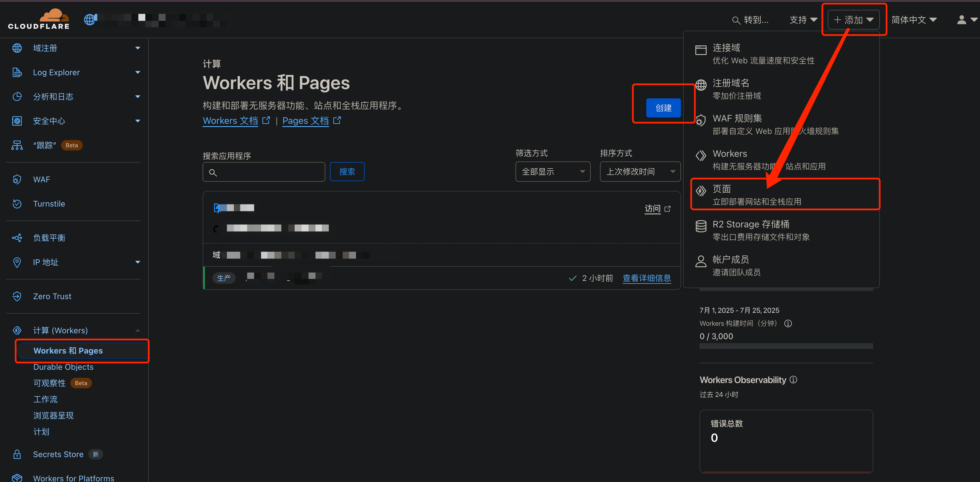The width and height of the screenshot is (980, 482).
Task: Click the 帐户成员 person icon
Action: [x=701, y=261]
